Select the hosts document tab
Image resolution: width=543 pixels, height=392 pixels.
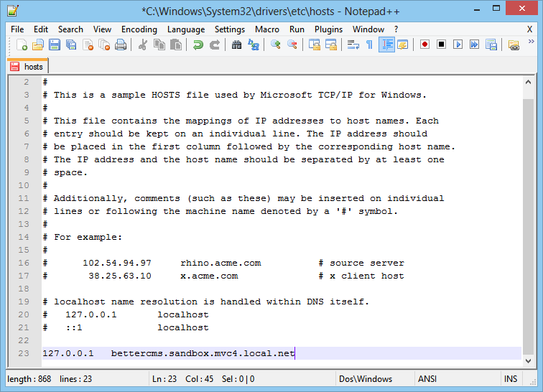(x=28, y=67)
